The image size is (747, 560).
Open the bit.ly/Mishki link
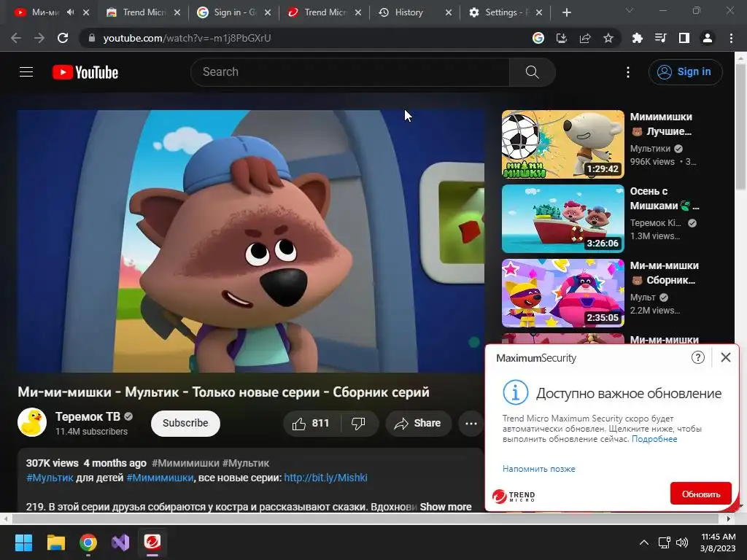[x=325, y=478]
